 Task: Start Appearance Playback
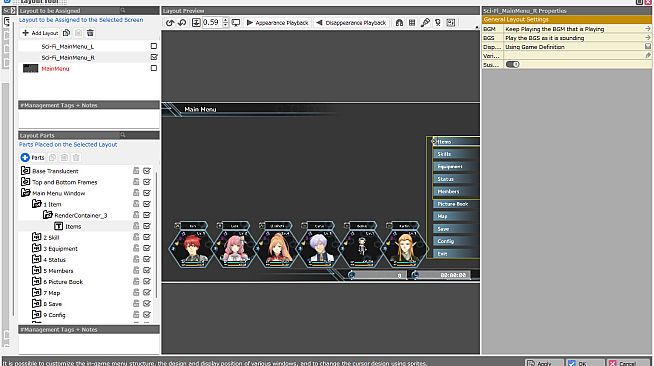click(277, 23)
